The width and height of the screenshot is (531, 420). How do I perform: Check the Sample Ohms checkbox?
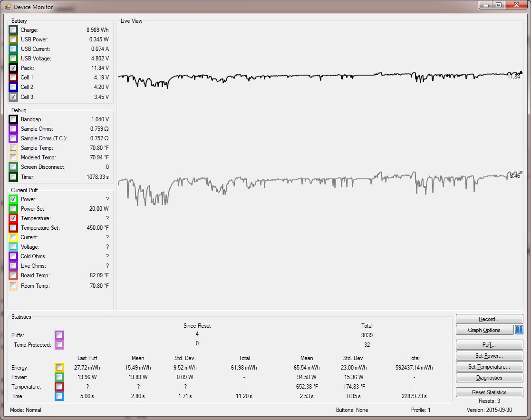click(13, 129)
